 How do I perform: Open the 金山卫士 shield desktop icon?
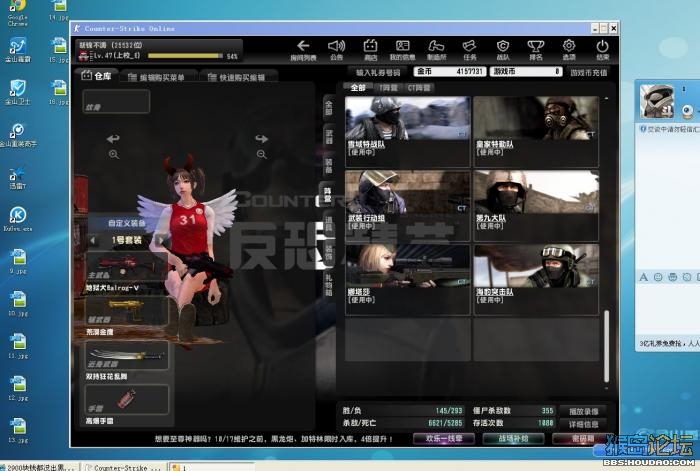click(18, 92)
